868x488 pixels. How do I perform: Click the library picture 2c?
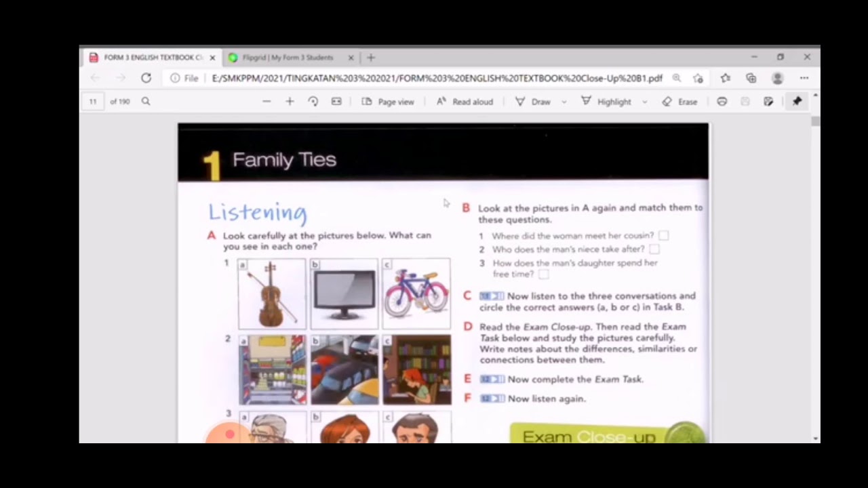point(416,370)
